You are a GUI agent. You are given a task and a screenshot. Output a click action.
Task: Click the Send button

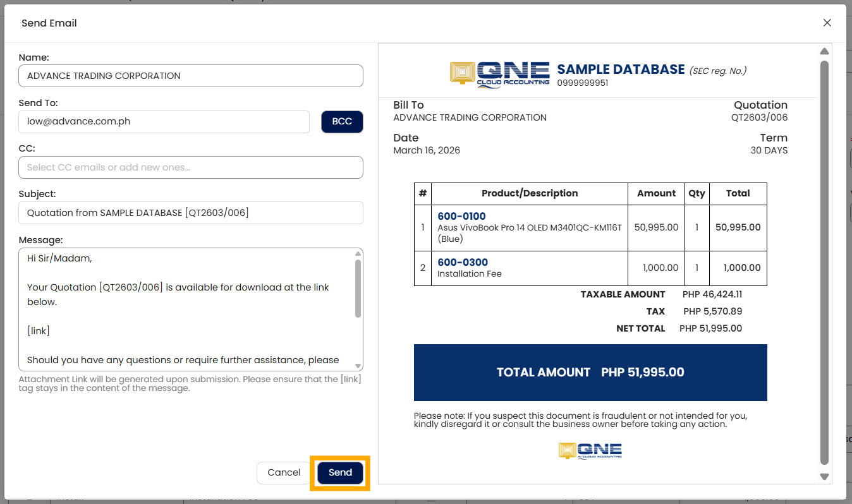point(340,472)
